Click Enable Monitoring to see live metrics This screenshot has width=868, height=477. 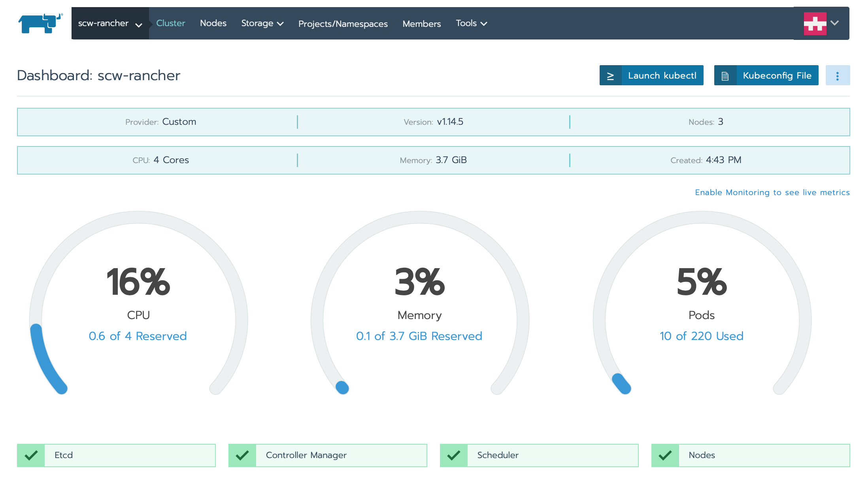(772, 192)
